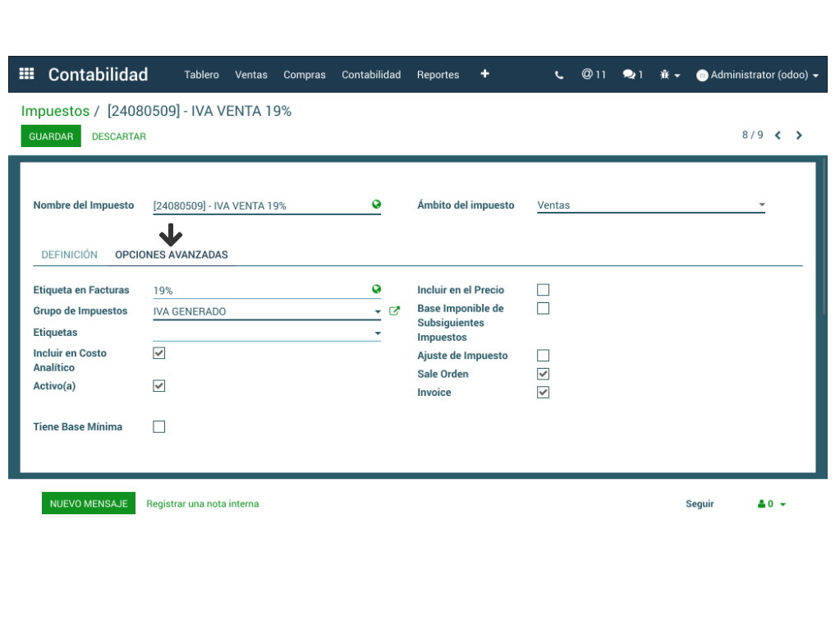Click the Guardar button
This screenshot has height=630, width=840.
point(51,136)
